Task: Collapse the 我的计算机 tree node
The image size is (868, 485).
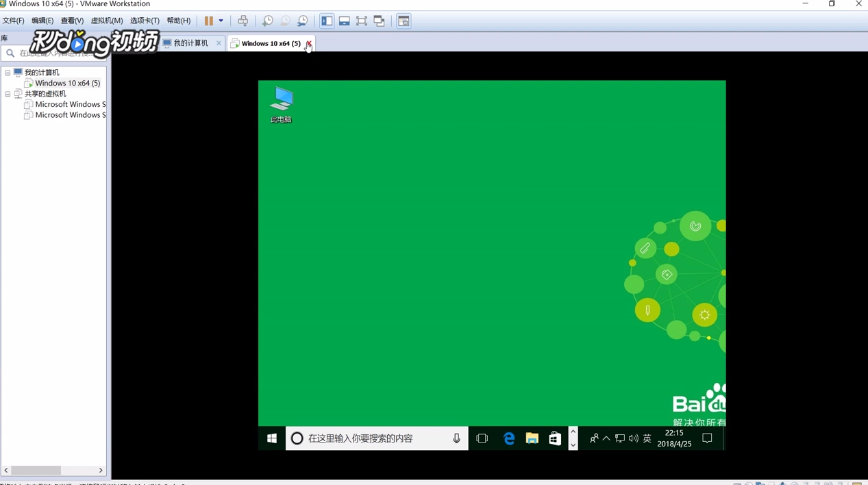Action: click(x=8, y=73)
